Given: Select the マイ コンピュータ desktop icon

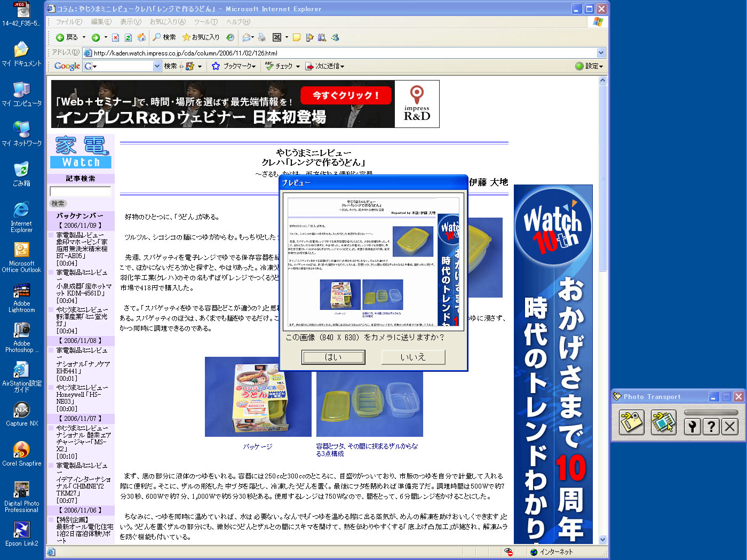Looking at the screenshot, I should click(22, 94).
